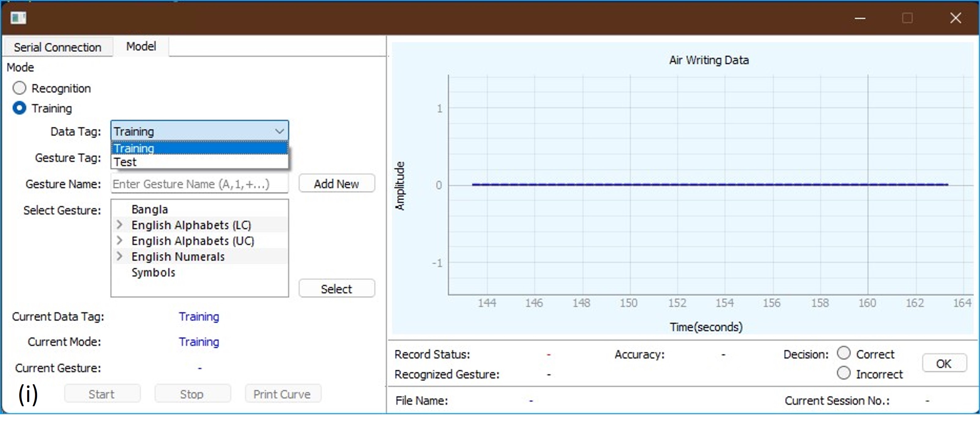Close the application window

(955, 18)
